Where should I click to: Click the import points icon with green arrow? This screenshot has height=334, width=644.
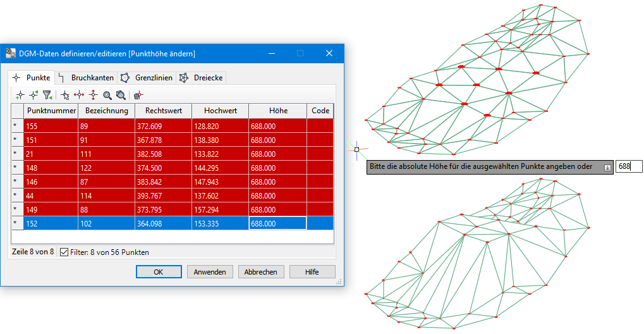point(33,95)
